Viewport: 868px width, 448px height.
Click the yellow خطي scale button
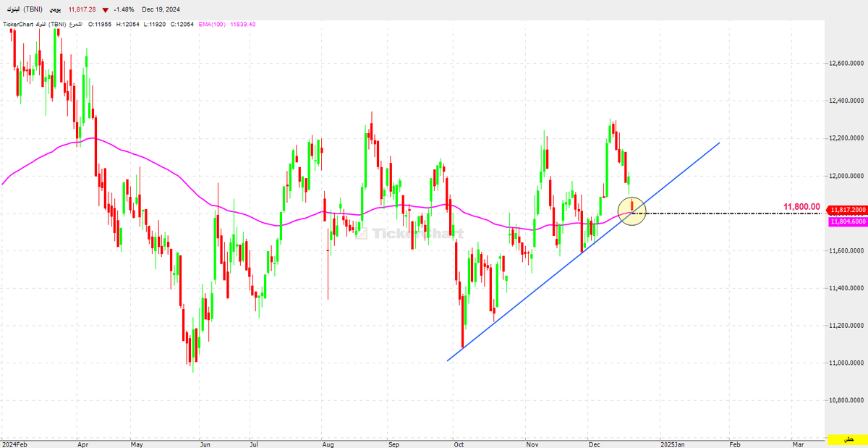(x=846, y=439)
